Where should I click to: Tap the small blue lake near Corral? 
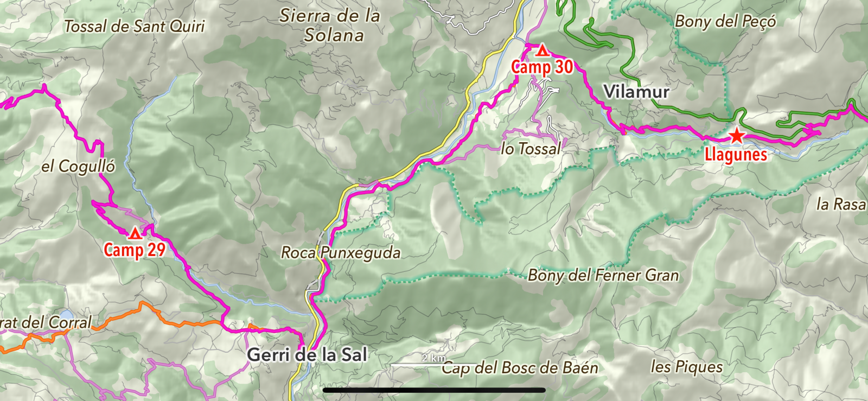coord(66,315)
